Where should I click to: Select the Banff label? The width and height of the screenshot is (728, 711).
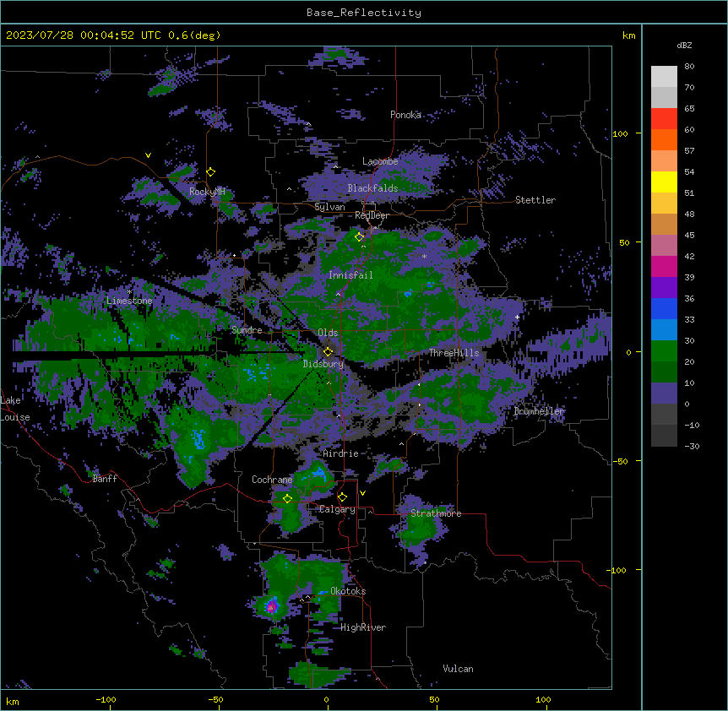click(x=105, y=479)
